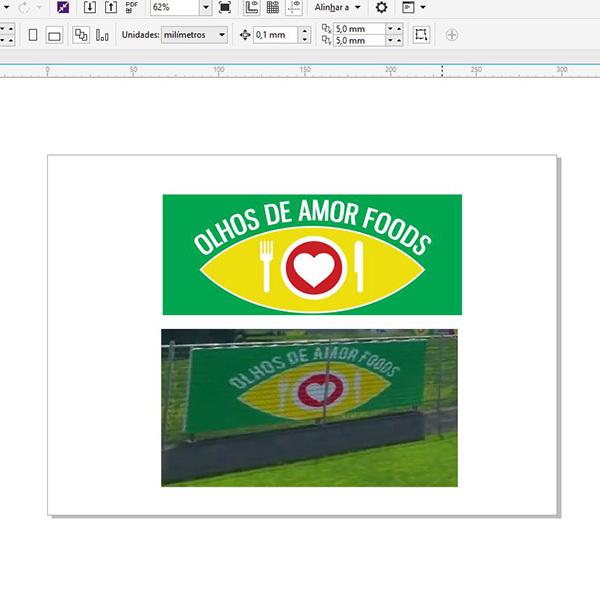Click the all pages layout icon
This screenshot has height=607, width=600.
point(81,35)
